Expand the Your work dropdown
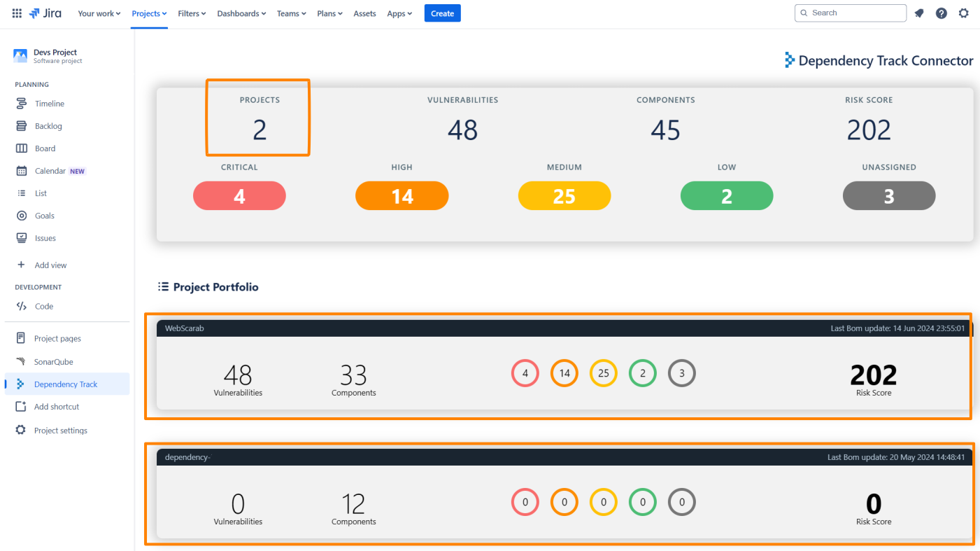 [99, 13]
